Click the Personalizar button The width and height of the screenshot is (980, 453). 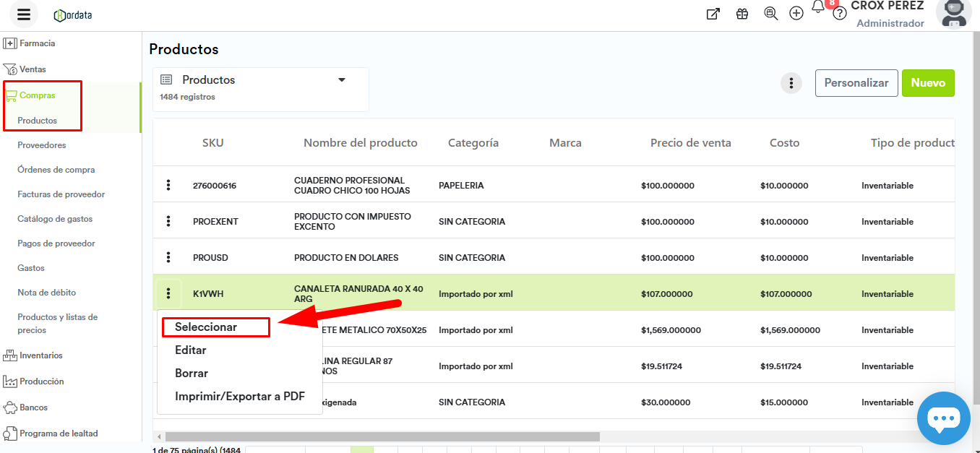click(x=856, y=83)
